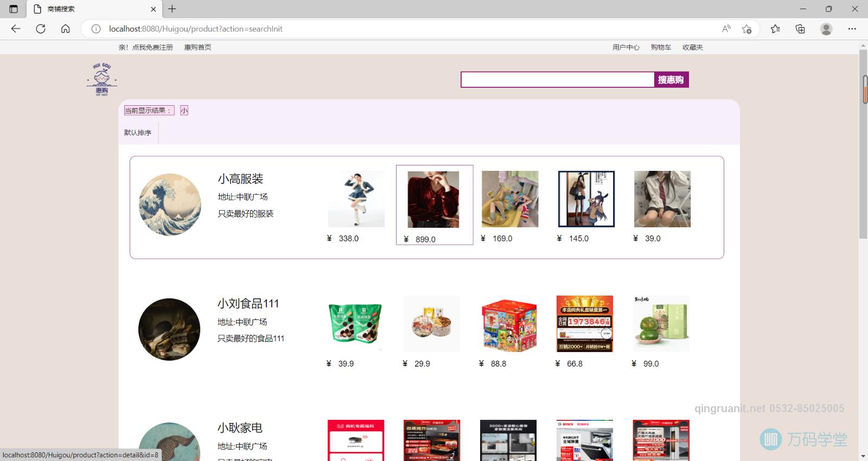
Task: Open the ¥145.0 product image
Action: [586, 199]
